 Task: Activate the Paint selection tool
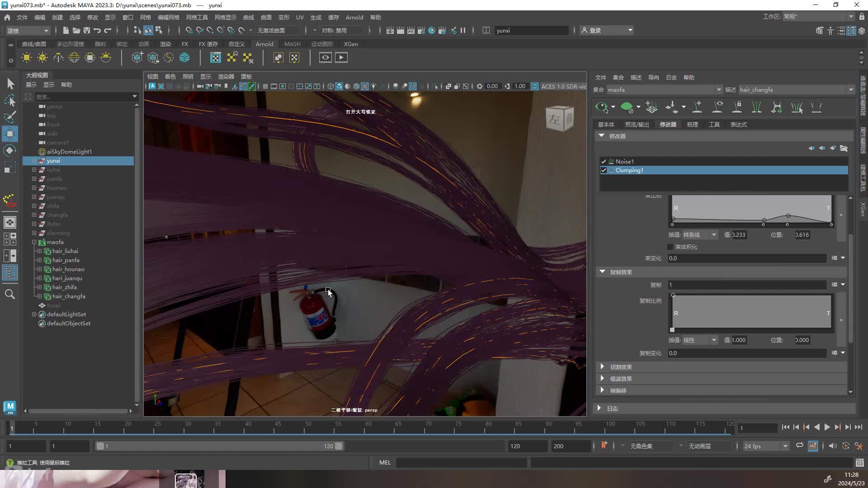10,117
